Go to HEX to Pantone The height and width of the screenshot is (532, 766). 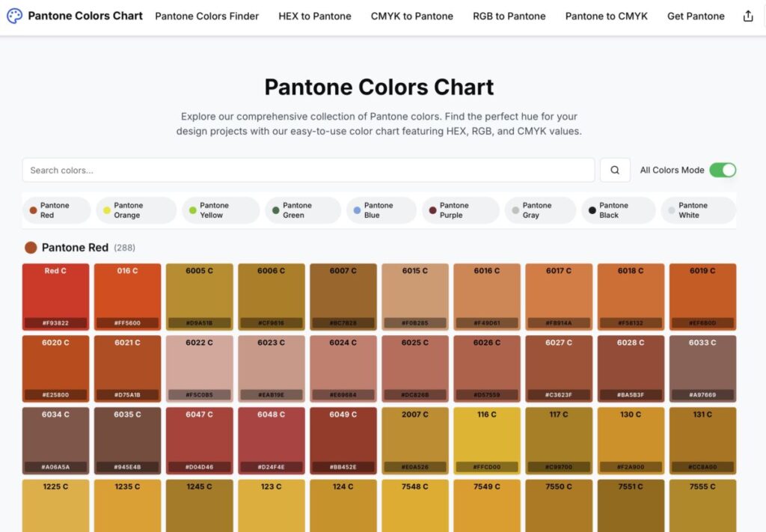[314, 16]
